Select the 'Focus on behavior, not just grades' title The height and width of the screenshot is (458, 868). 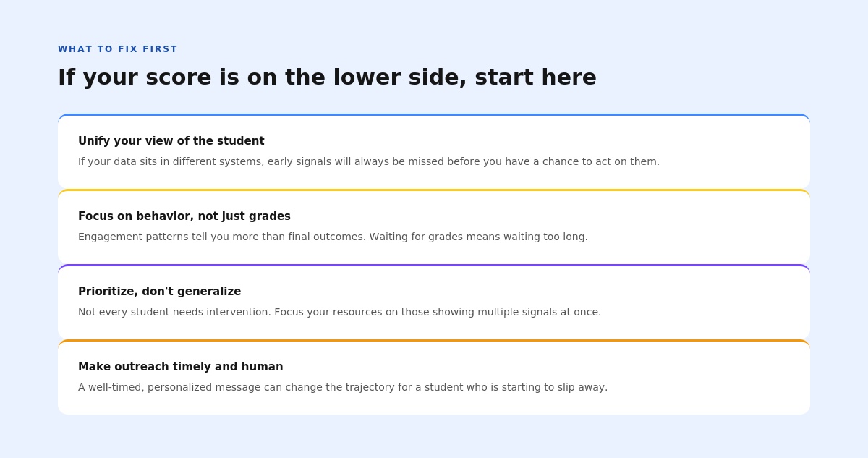[x=184, y=216]
